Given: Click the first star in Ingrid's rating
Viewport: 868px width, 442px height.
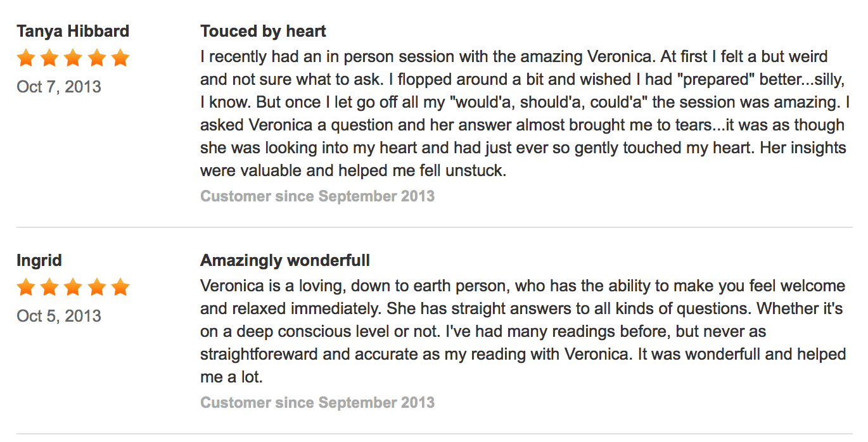Looking at the screenshot, I should 26,288.
